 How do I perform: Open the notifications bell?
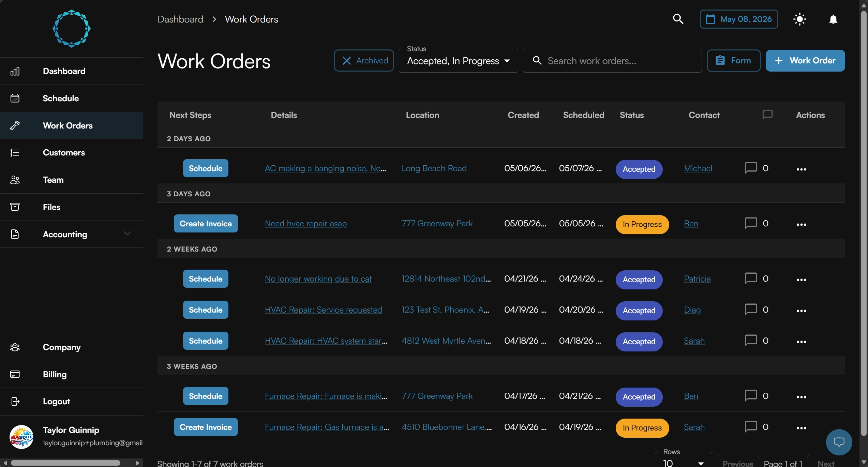pos(833,19)
